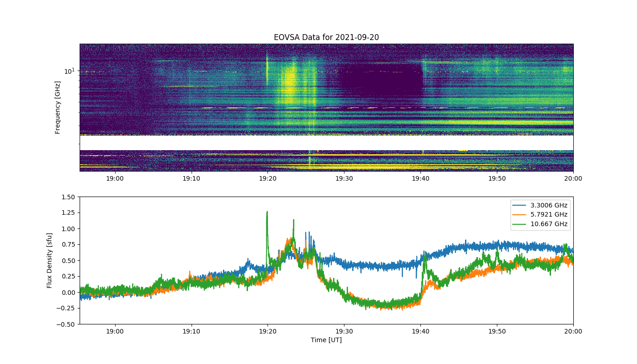Screen dimensions: 637x364
Task: Click the Time [UT] axis label
Action: tap(326, 340)
